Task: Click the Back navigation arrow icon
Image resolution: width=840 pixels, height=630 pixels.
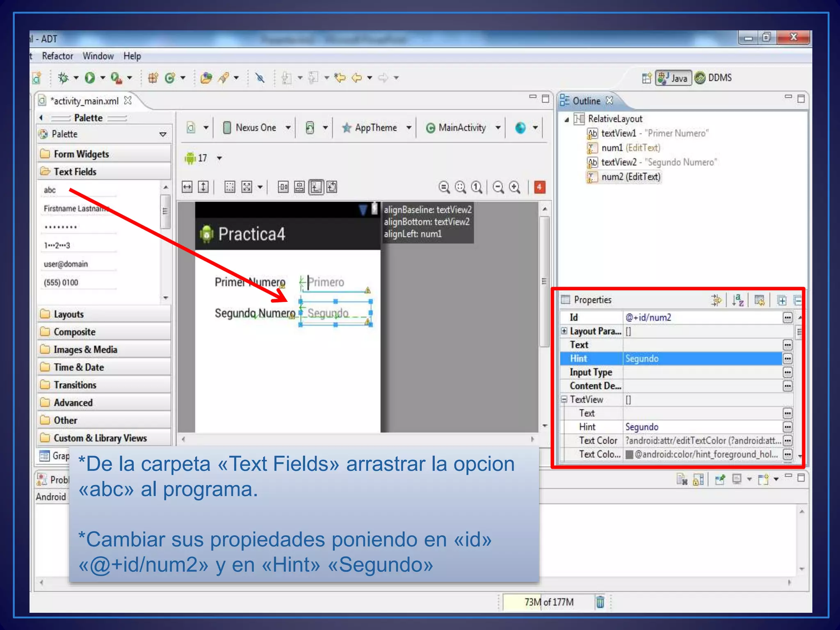Action: [357, 78]
